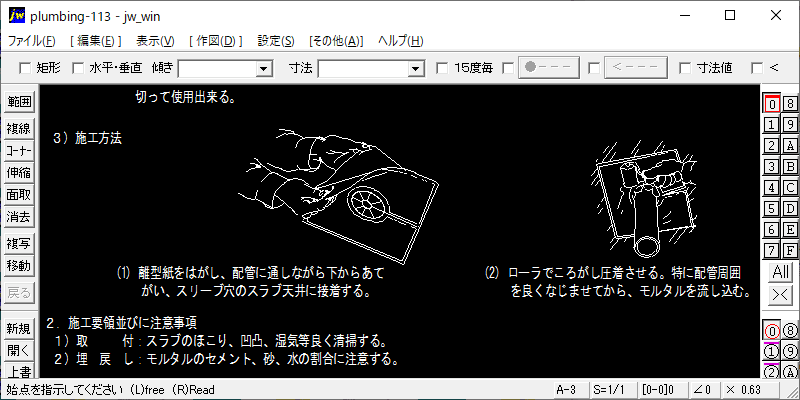The height and width of the screenshot is (400, 800).
Task: Click the 戻る undo button
Action: pyautogui.click(x=19, y=293)
